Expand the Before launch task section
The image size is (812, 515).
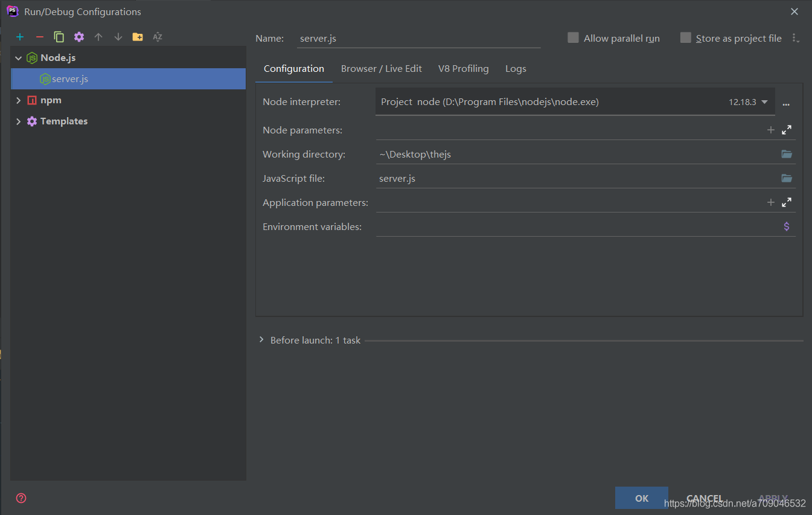click(x=261, y=340)
